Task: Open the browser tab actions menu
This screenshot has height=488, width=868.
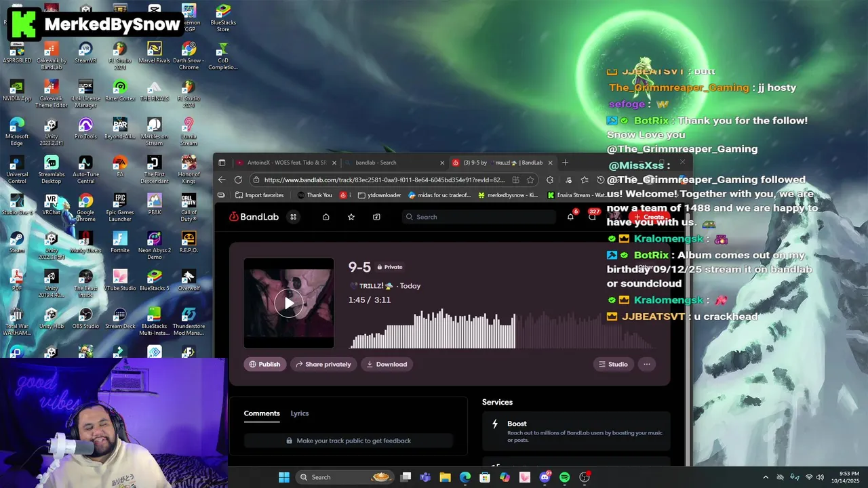Action: (x=222, y=163)
